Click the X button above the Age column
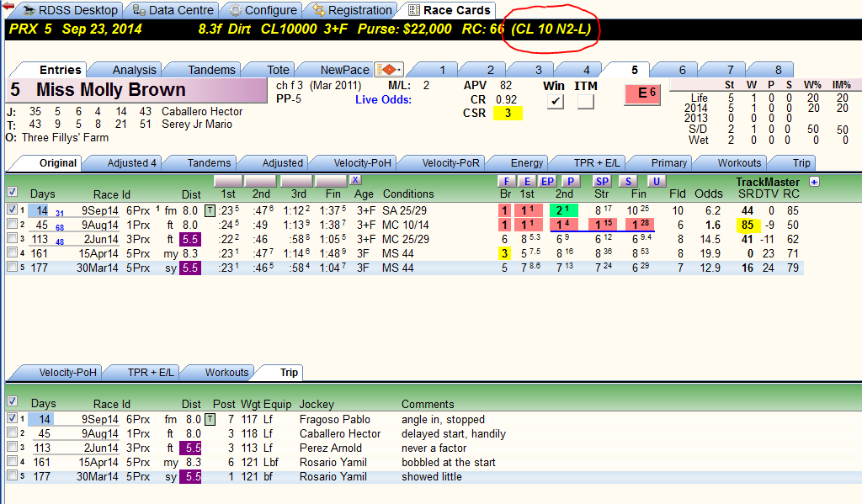 355,180
